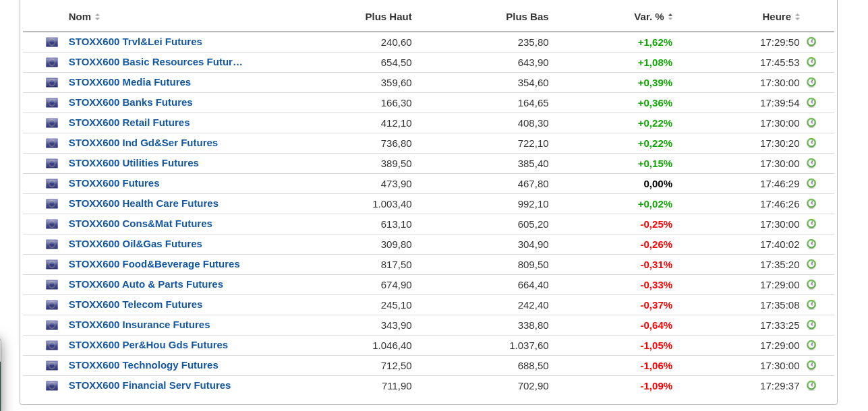Open the STOXX600 Retail Futures link
This screenshot has width=868, height=411.
coord(129,123)
